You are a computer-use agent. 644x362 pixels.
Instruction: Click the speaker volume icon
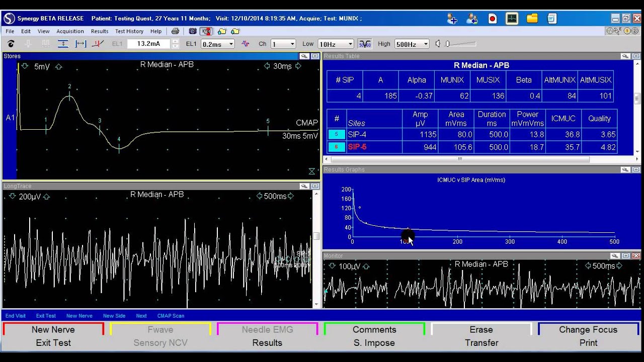tap(438, 44)
